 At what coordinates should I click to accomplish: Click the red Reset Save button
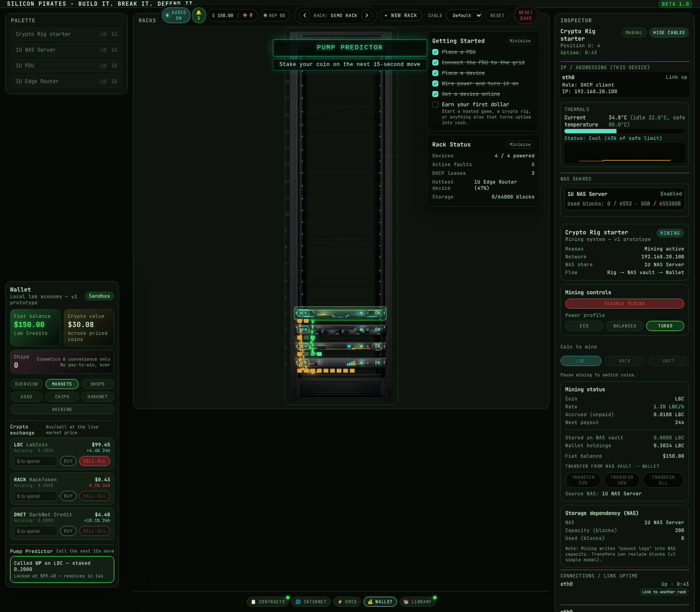click(526, 15)
